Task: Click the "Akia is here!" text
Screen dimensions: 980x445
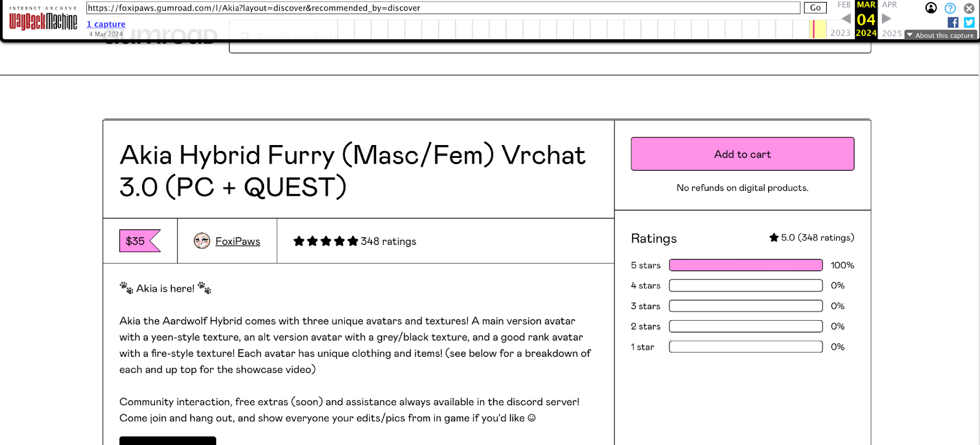Action: tap(165, 288)
